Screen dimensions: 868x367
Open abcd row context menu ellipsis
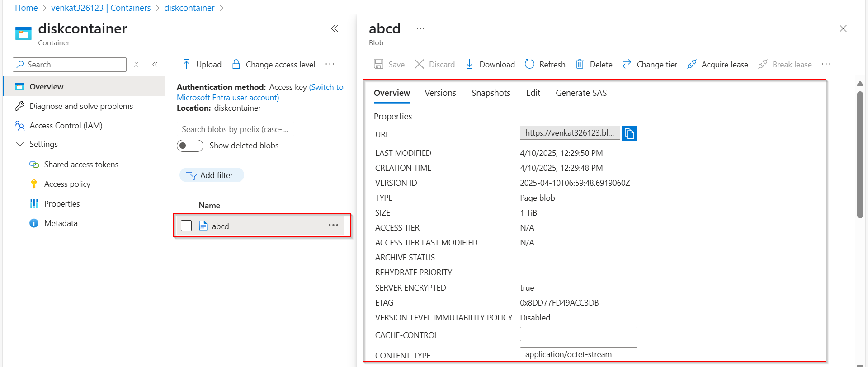[x=333, y=225]
